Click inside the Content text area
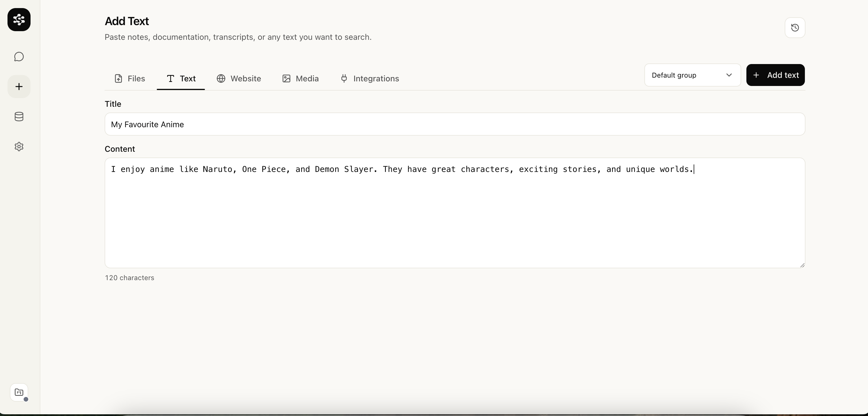The height and width of the screenshot is (416, 868). (455, 213)
